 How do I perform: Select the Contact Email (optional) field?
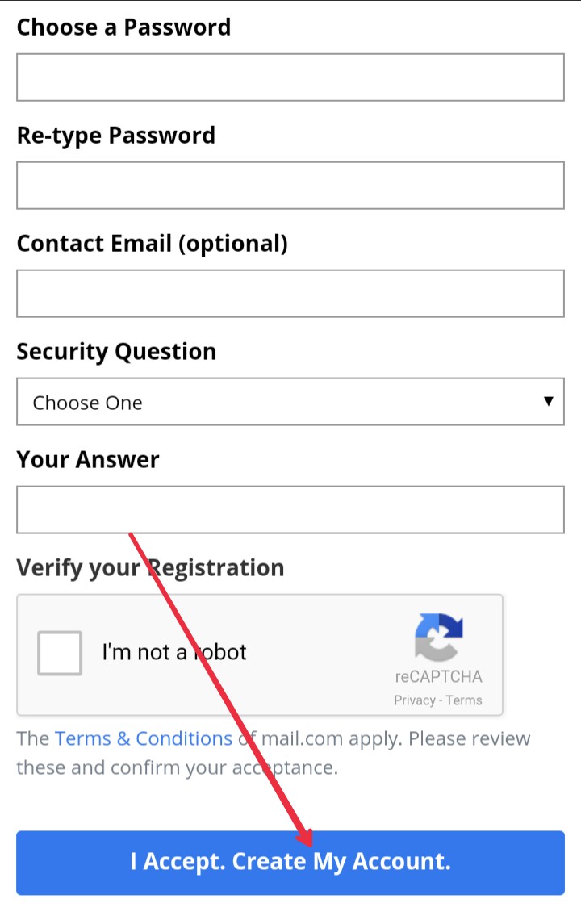point(290,293)
